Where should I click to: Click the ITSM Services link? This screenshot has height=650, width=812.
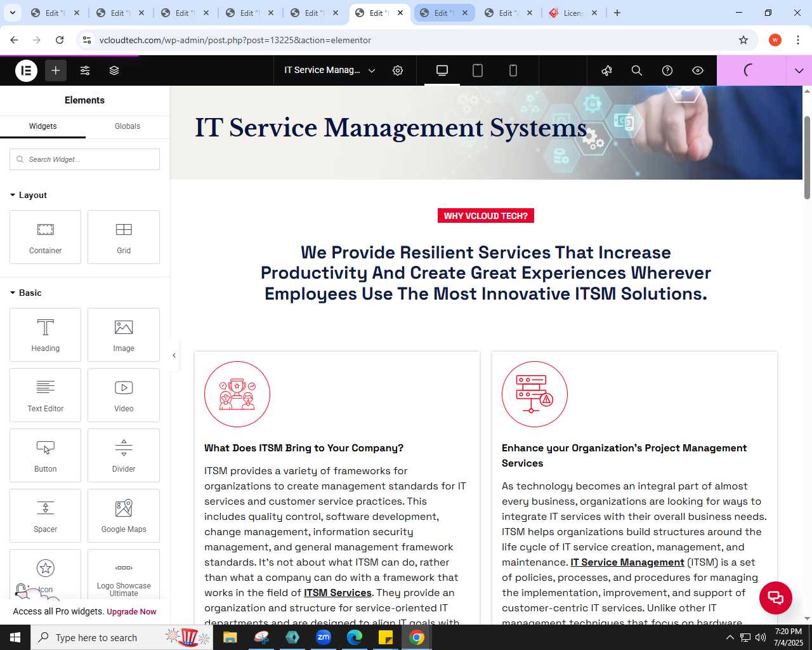coord(337,593)
